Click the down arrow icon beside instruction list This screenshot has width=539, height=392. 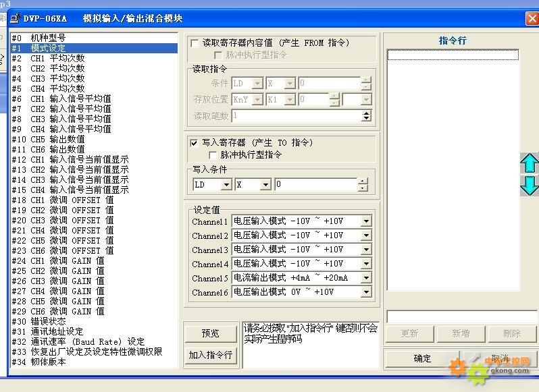point(530,186)
